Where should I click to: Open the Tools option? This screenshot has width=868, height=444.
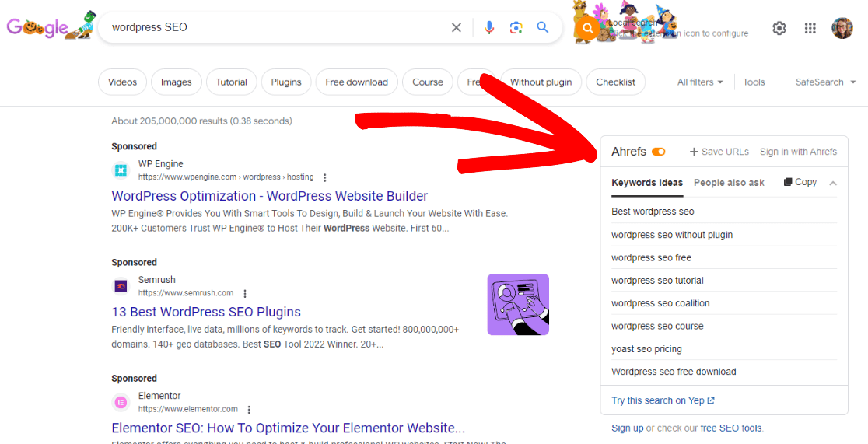(x=754, y=82)
